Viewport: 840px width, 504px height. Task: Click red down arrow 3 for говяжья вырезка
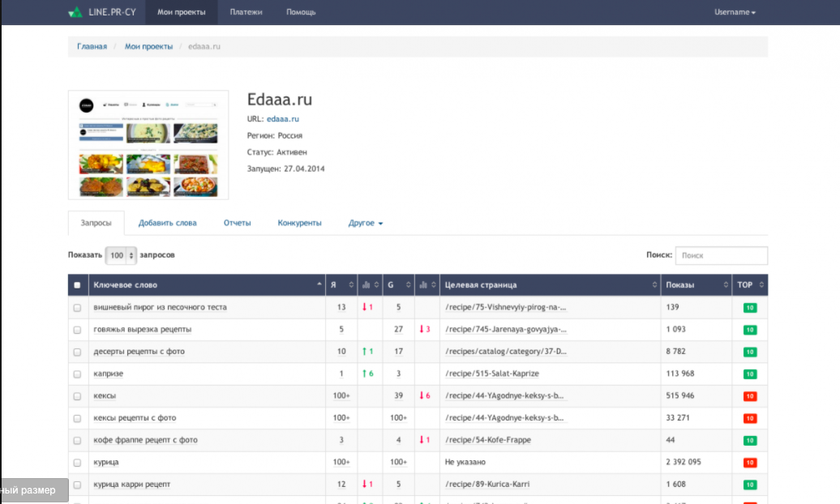pyautogui.click(x=425, y=329)
